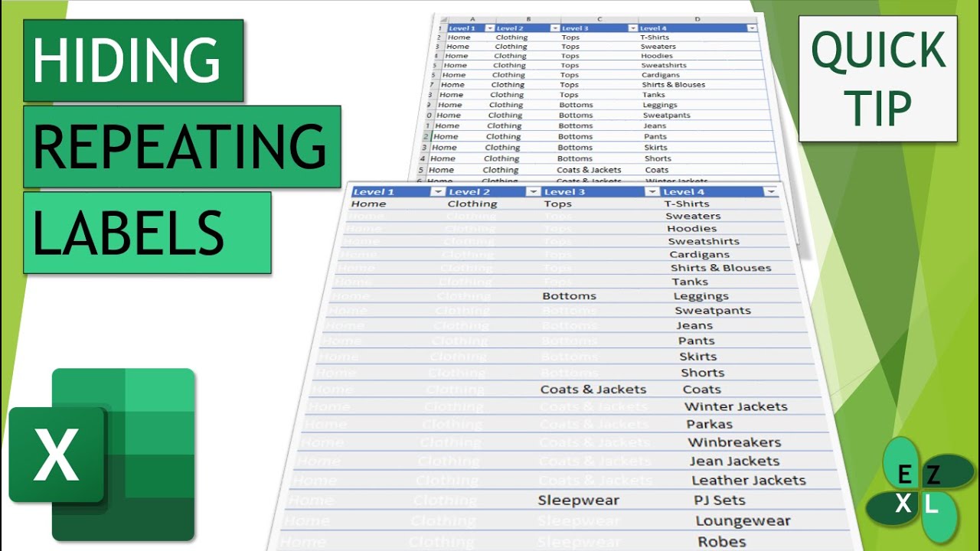980x551 pixels.
Task: Select the Winbreakers cell
Action: click(733, 442)
